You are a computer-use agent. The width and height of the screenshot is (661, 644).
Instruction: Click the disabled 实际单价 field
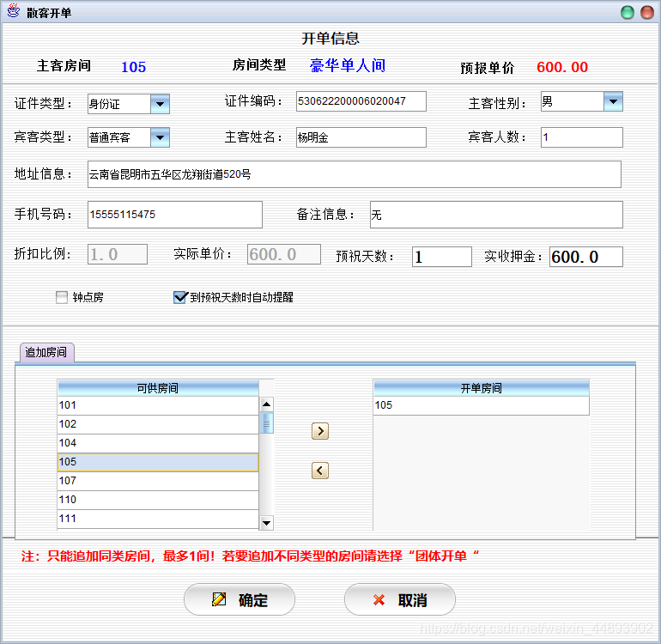click(283, 254)
